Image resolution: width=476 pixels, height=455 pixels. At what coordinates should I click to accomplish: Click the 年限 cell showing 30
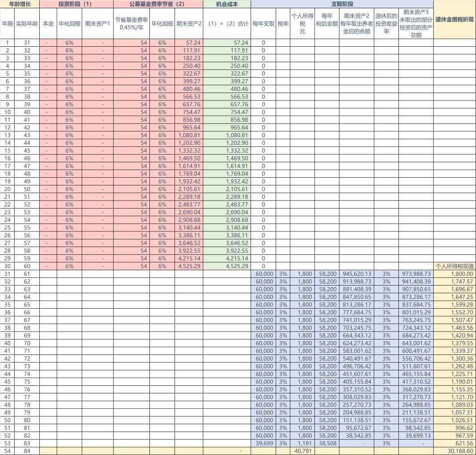pos(7,266)
